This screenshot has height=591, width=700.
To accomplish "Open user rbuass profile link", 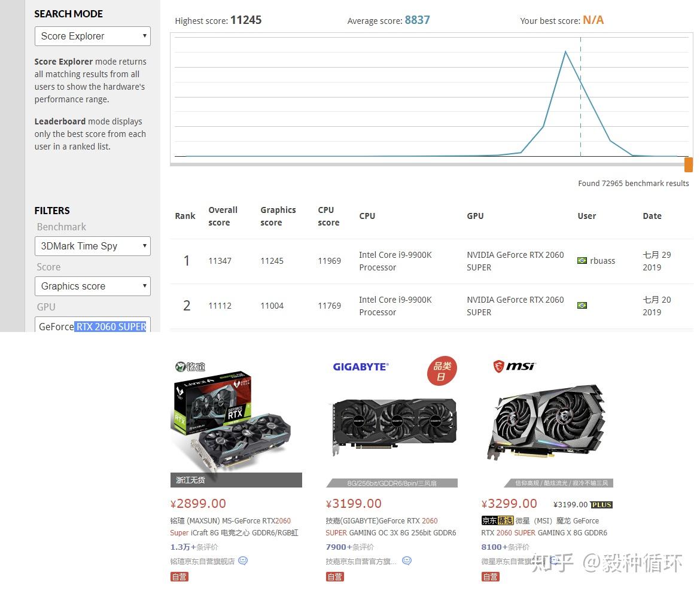I will pyautogui.click(x=602, y=261).
